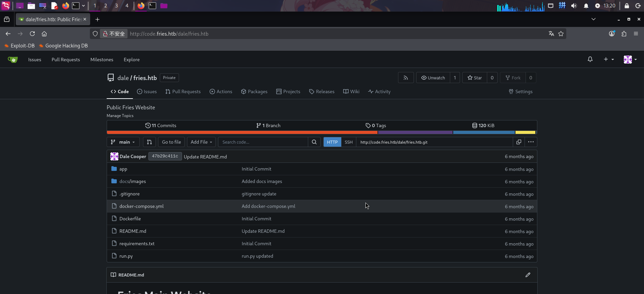Click the browser reload button

coord(32,34)
